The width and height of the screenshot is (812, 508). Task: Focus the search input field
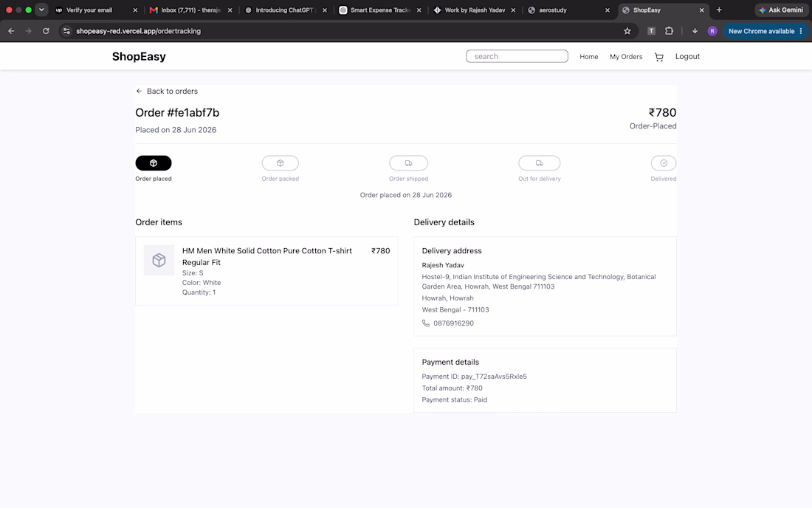(517, 56)
